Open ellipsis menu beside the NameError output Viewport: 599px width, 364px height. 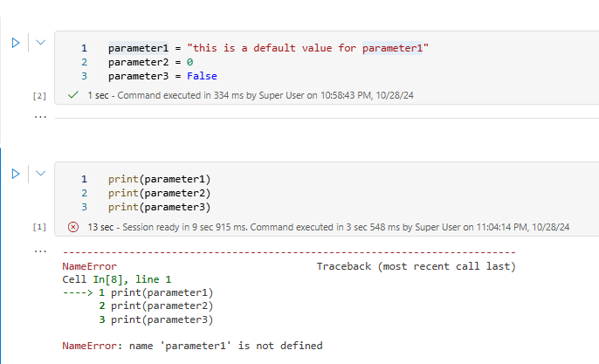click(x=40, y=251)
